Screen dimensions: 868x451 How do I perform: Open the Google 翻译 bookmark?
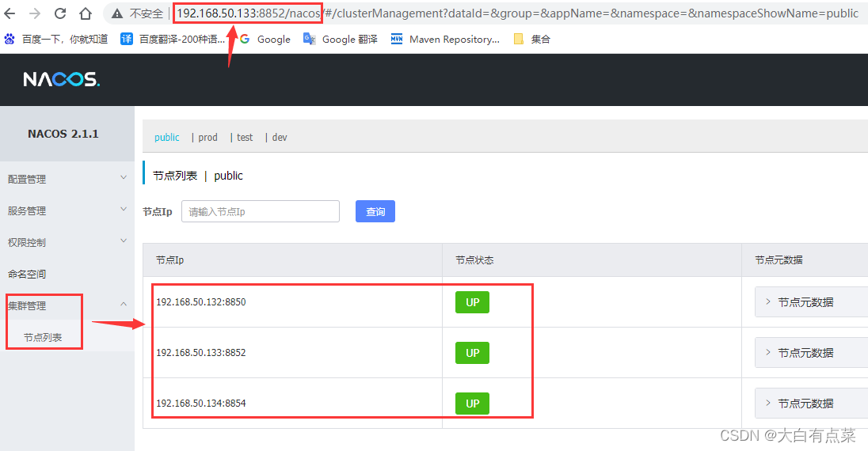click(x=341, y=40)
